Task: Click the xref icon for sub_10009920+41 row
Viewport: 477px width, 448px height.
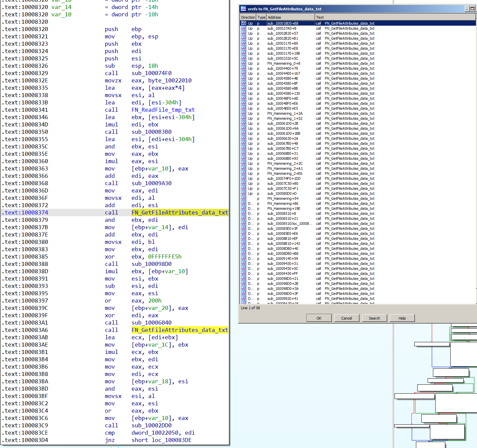Action: [x=244, y=299]
